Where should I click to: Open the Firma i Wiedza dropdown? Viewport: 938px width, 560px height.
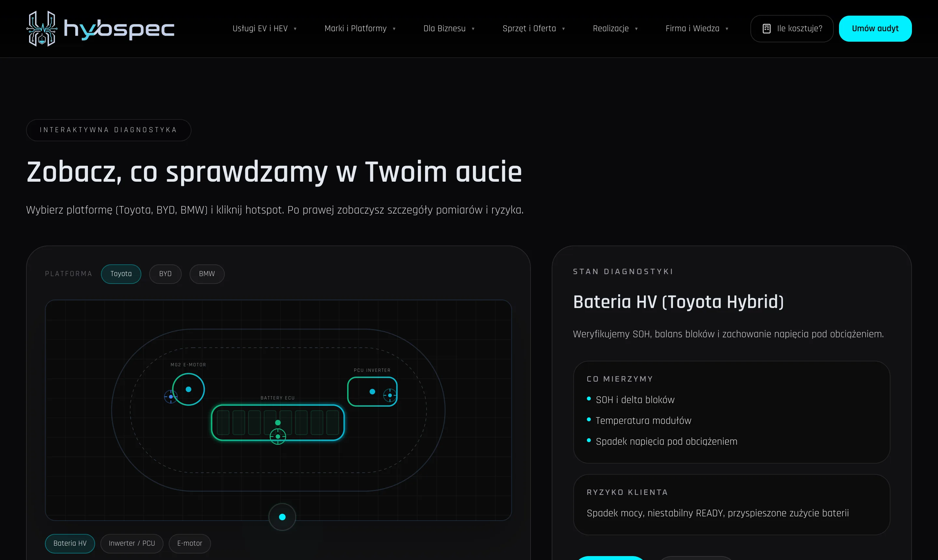coord(697,29)
